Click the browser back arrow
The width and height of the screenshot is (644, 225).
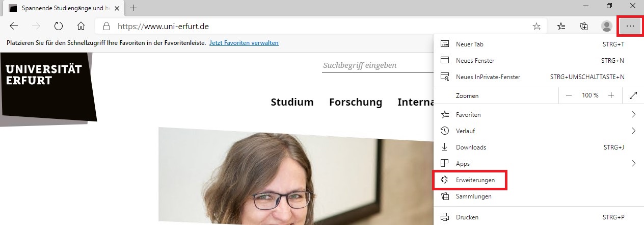click(x=14, y=26)
